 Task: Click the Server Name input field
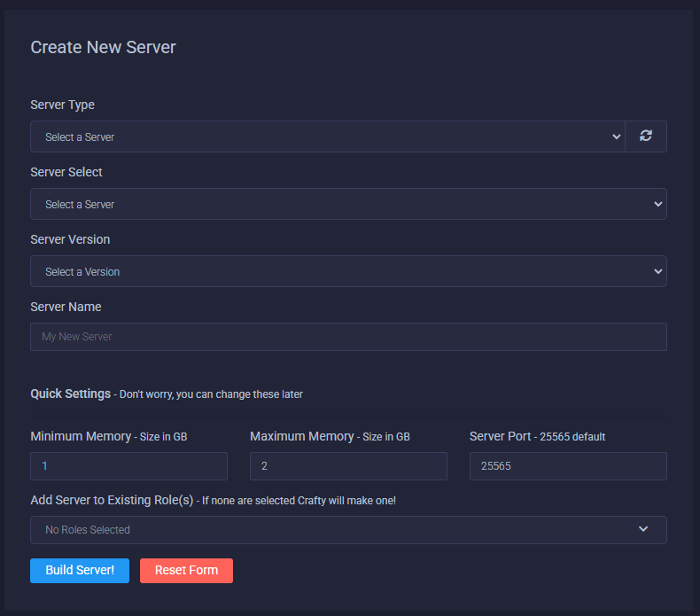[348, 337]
